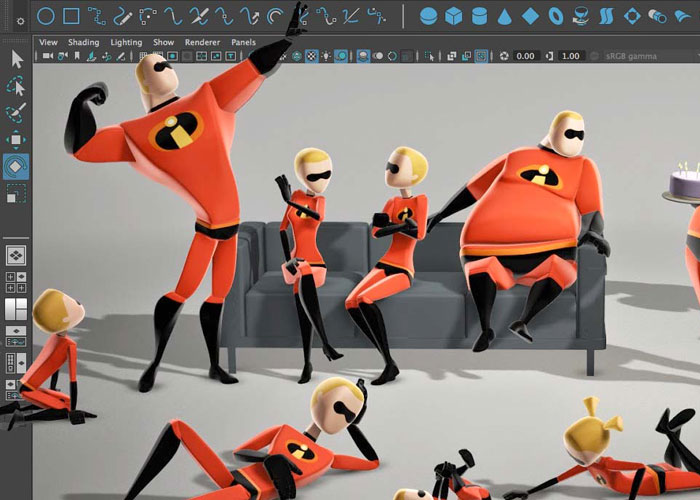This screenshot has height=500, width=700.
Task: Select the Offset Curve icon
Action: [x=275, y=17]
